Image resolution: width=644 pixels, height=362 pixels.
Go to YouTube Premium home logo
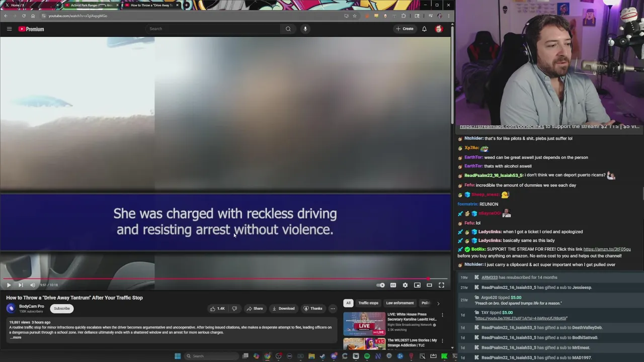31,29
